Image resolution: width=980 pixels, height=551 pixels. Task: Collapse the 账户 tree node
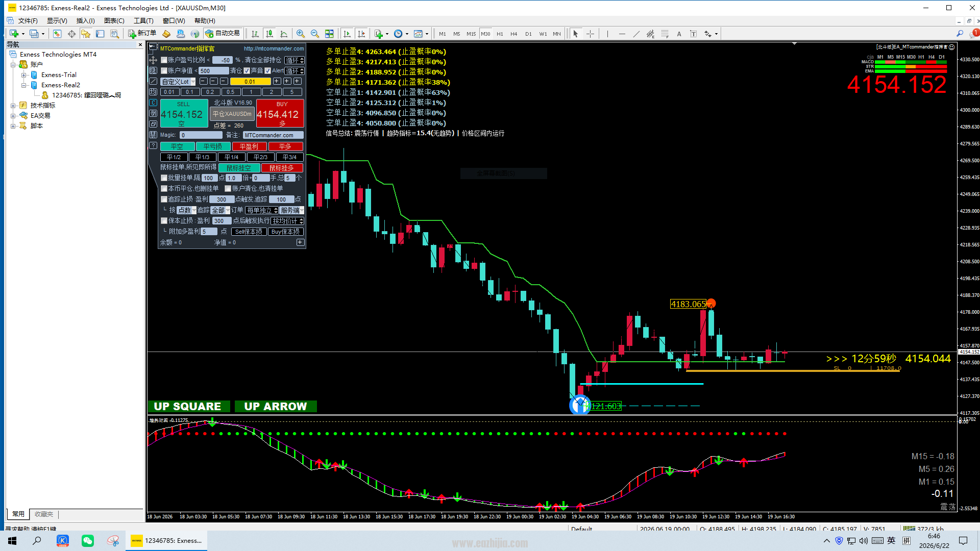(x=13, y=65)
